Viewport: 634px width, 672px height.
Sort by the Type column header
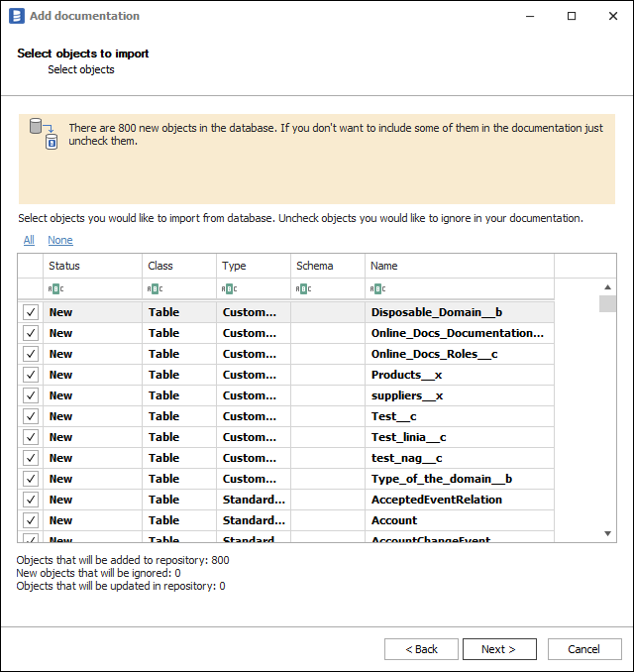pyautogui.click(x=253, y=266)
